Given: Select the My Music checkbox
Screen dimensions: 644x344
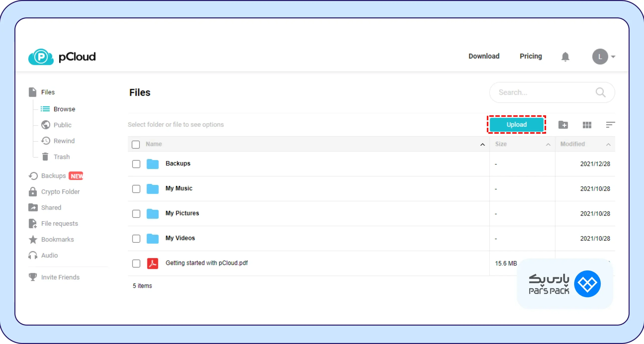Looking at the screenshot, I should point(136,189).
